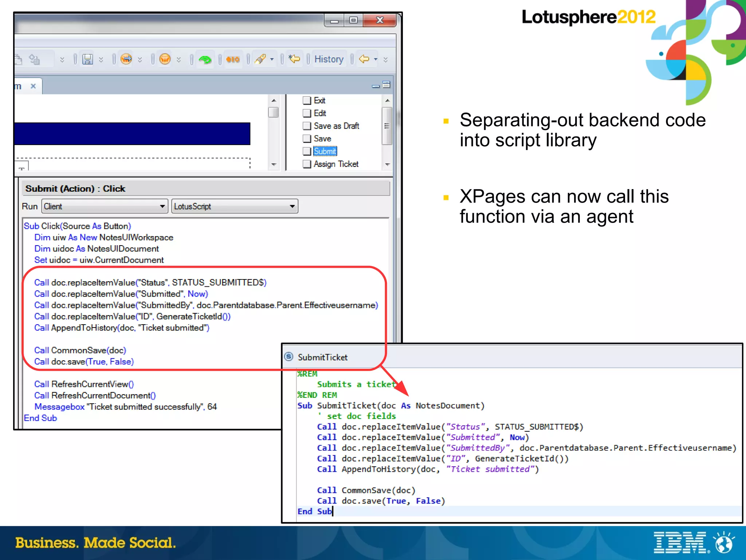Select the highlighter pen tool icon
746x560 pixels.
260,59
